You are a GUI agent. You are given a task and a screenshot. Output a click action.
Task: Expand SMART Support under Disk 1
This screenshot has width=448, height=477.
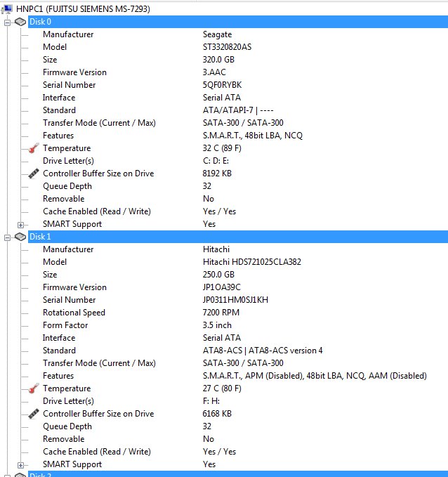pos(20,465)
